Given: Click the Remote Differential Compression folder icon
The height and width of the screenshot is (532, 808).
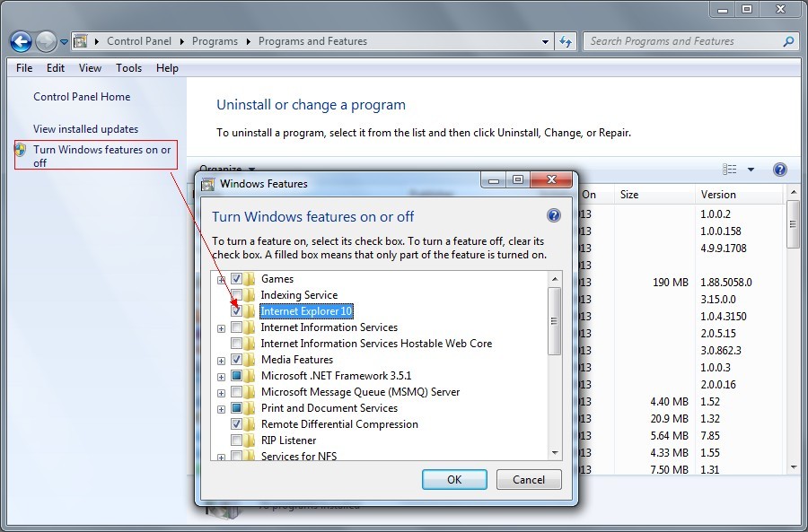Looking at the screenshot, I should [250, 424].
